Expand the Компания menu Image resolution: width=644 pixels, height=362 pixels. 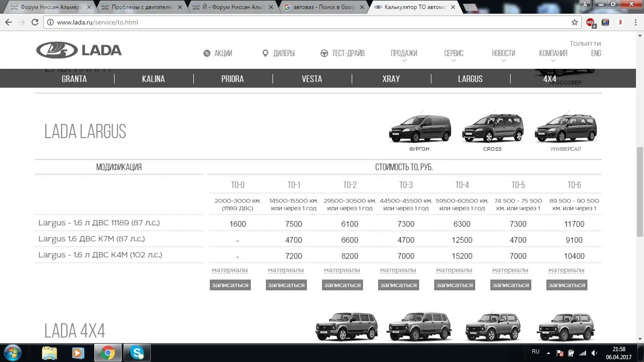pos(553,55)
